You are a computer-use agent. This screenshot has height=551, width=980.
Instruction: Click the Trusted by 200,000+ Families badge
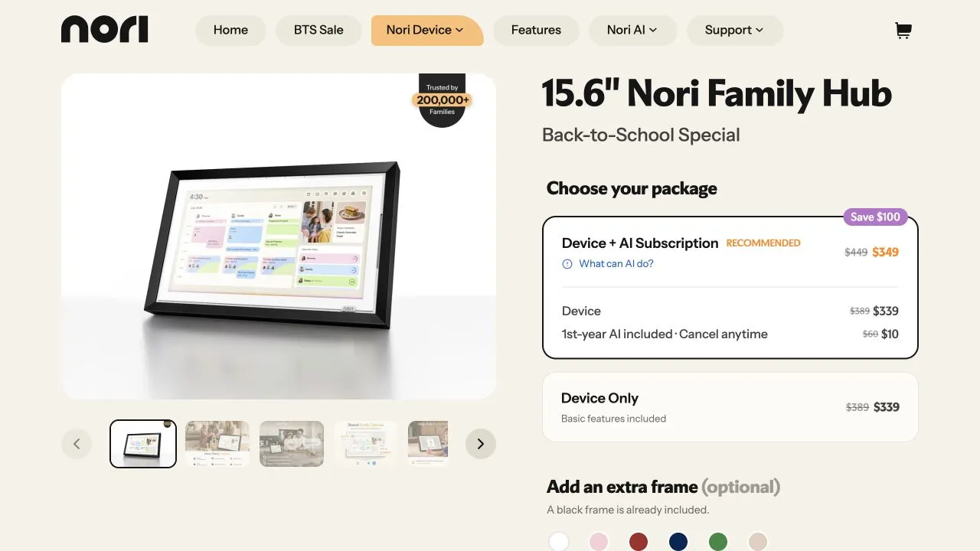(443, 100)
